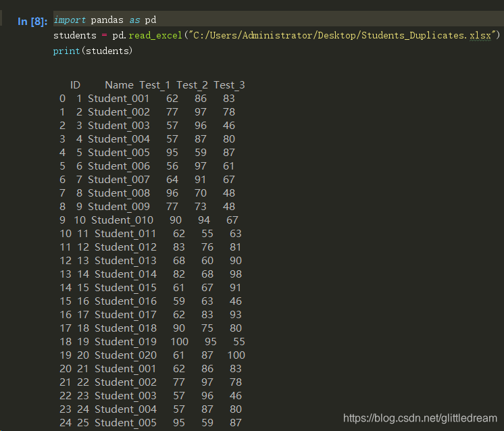
Task: Click the In [8] cell prompt
Action: 32,21
